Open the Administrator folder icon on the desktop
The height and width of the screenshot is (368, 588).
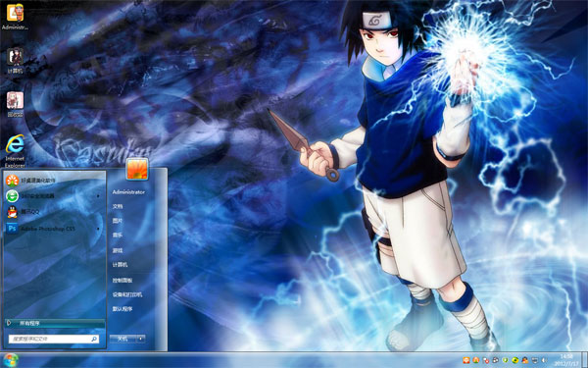coord(15,17)
